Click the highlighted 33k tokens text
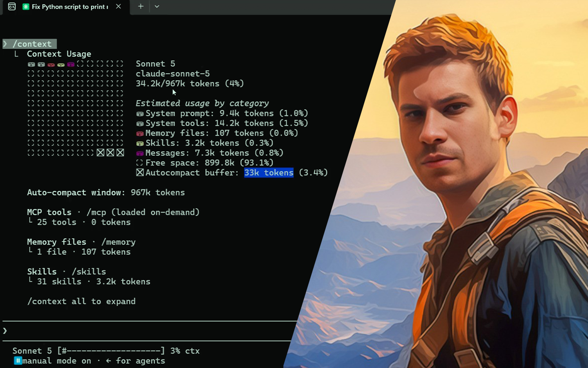The width and height of the screenshot is (588, 368). pyautogui.click(x=269, y=173)
